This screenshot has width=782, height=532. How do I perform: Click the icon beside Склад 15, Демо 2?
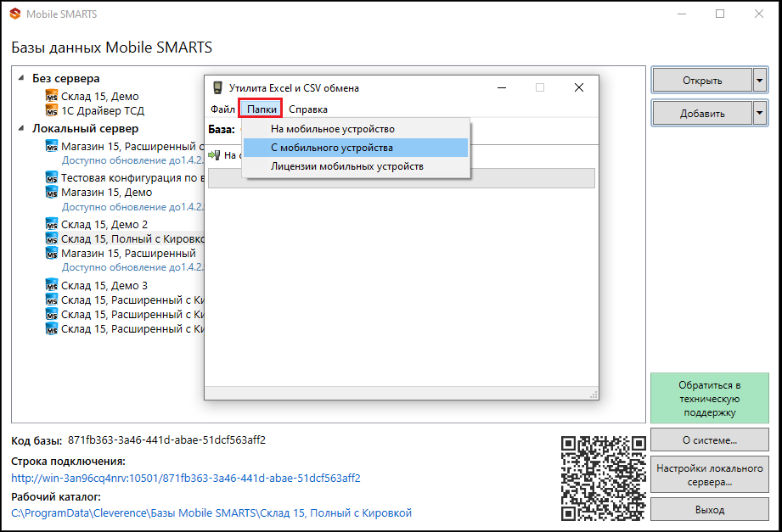point(51,224)
